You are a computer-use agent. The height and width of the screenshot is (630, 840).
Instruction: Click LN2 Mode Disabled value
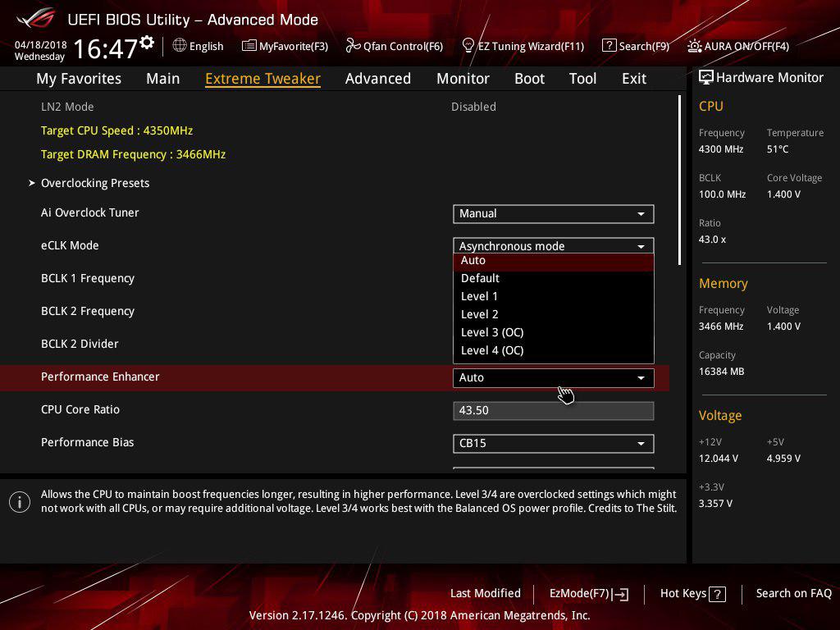click(x=473, y=107)
